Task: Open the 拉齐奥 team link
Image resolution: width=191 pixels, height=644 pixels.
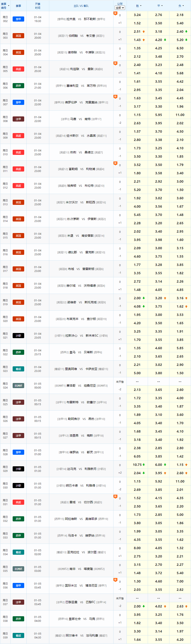Action: [71, 19]
